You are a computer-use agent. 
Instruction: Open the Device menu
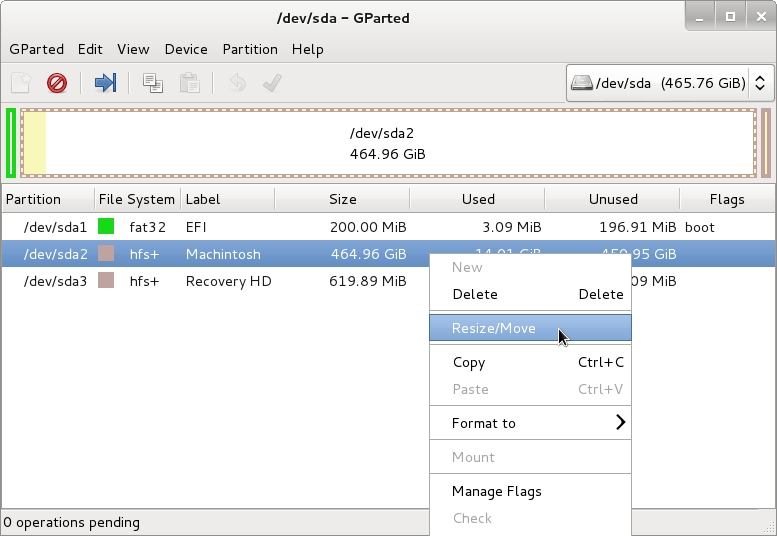[186, 49]
